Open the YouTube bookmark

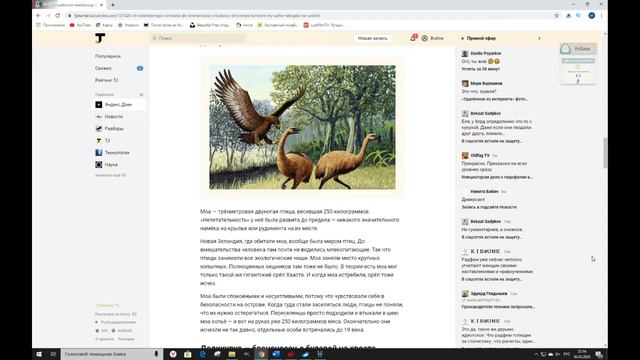tap(80, 25)
